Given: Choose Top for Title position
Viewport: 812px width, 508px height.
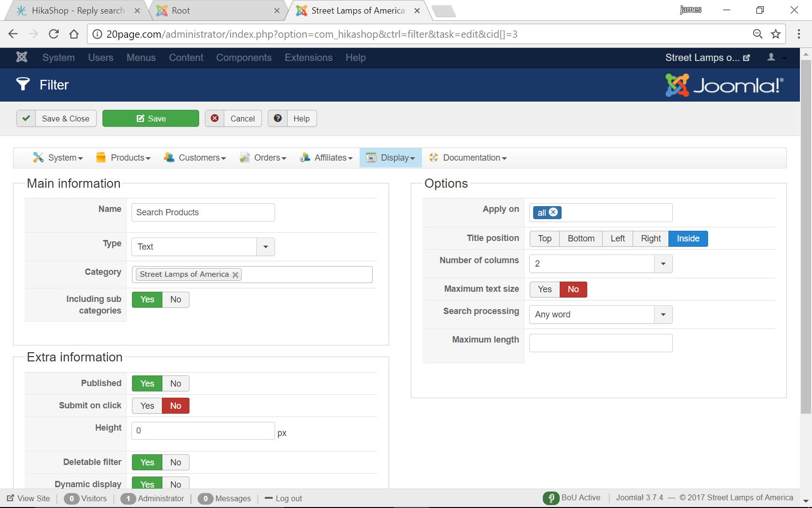Looking at the screenshot, I should 545,239.
